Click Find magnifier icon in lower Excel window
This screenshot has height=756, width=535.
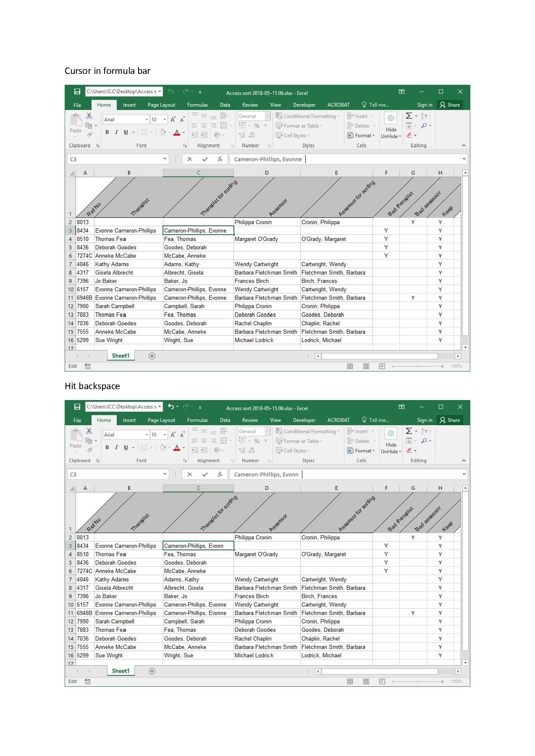coord(424,441)
